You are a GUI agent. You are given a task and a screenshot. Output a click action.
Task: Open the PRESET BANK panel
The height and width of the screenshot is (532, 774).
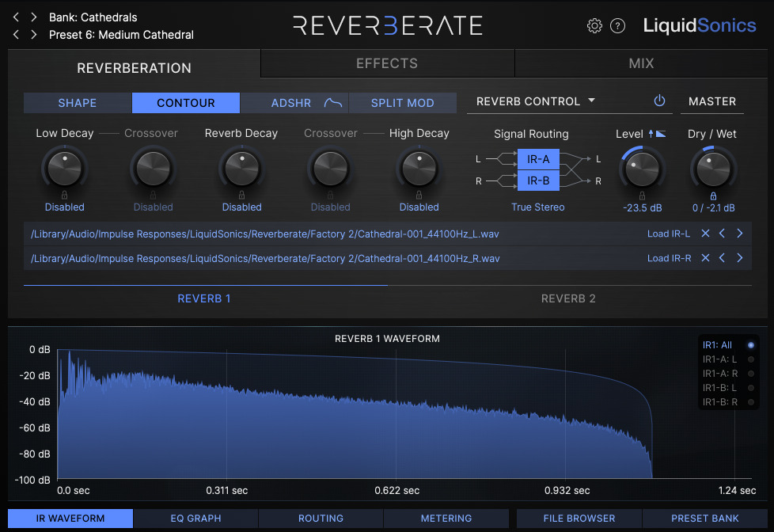click(704, 519)
